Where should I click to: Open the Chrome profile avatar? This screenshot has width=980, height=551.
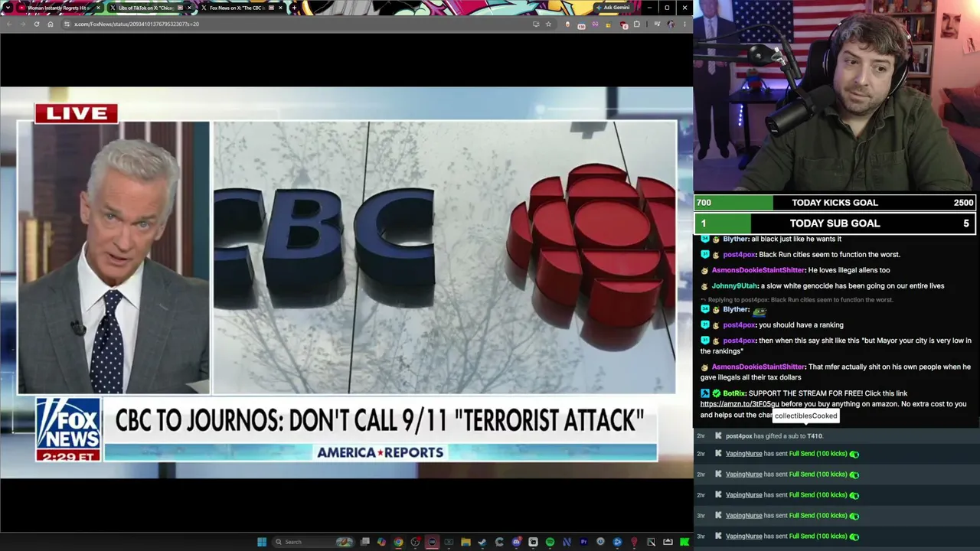click(671, 24)
